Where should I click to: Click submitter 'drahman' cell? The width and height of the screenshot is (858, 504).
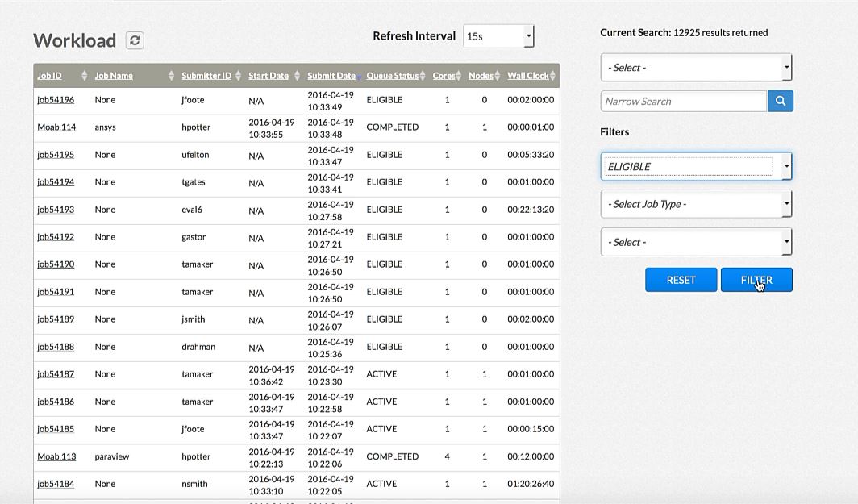click(x=198, y=347)
